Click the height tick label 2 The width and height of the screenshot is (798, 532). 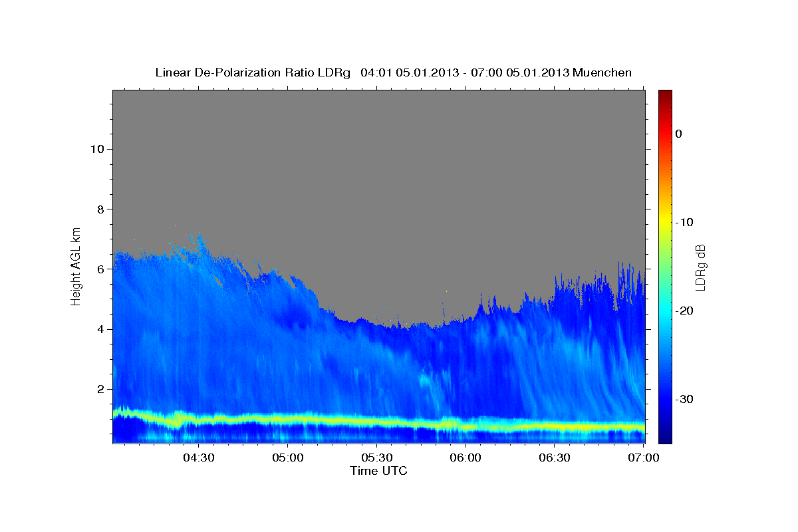click(x=99, y=389)
